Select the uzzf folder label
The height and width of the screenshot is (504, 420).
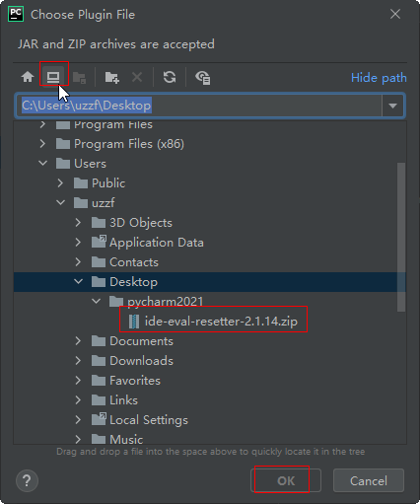pos(104,203)
